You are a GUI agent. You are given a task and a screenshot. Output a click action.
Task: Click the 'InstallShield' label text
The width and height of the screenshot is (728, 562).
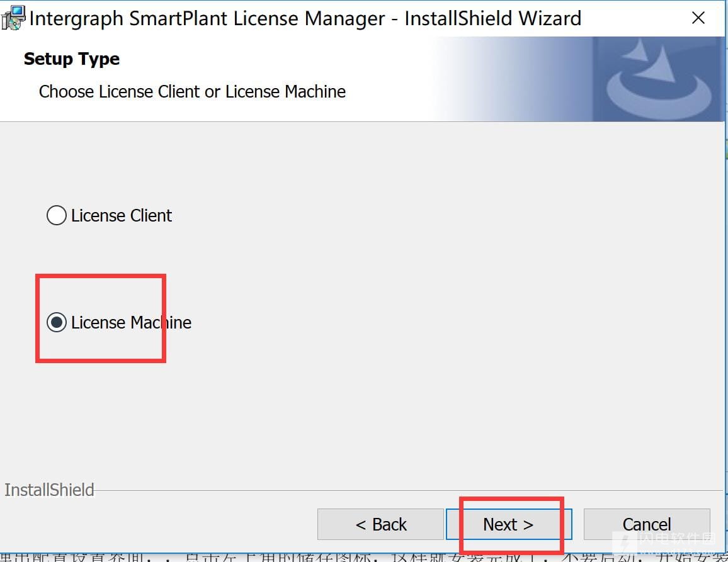(49, 490)
